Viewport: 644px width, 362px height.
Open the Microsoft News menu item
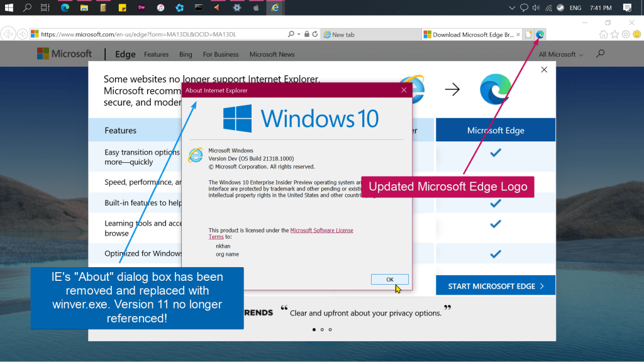coord(272,55)
